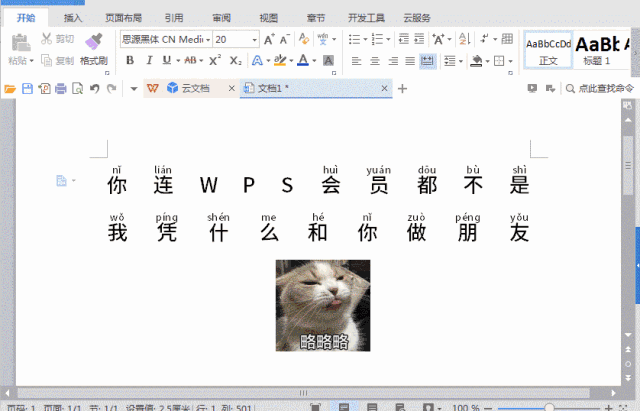Click the highlight color yellow swatch
Viewport: 640px width, 411px height.
pos(280,60)
